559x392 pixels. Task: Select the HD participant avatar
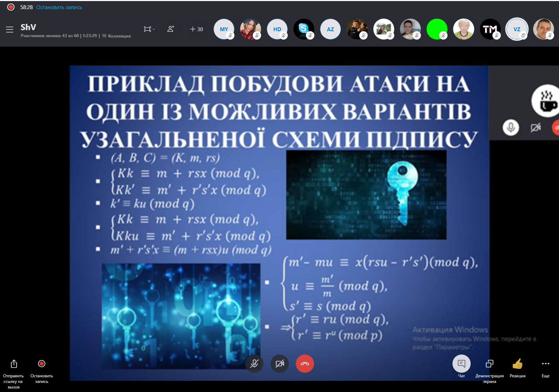coord(277,29)
